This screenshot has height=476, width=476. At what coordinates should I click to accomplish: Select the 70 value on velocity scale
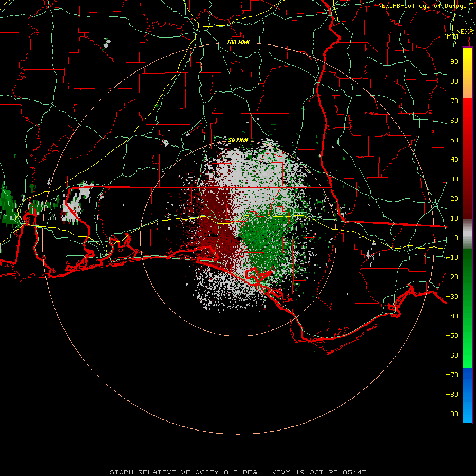click(454, 101)
